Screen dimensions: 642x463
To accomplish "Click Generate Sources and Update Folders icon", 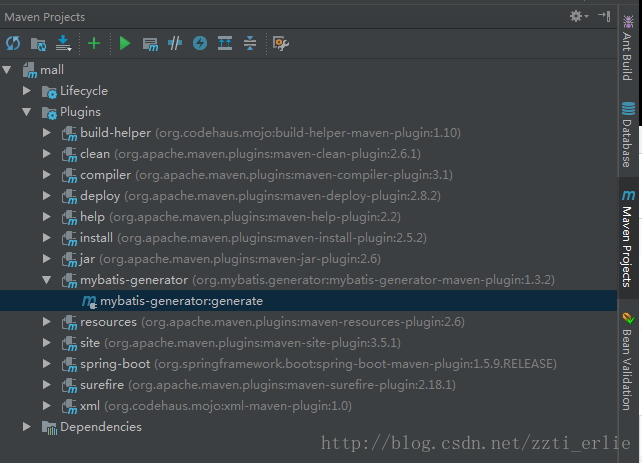I will coord(38,43).
